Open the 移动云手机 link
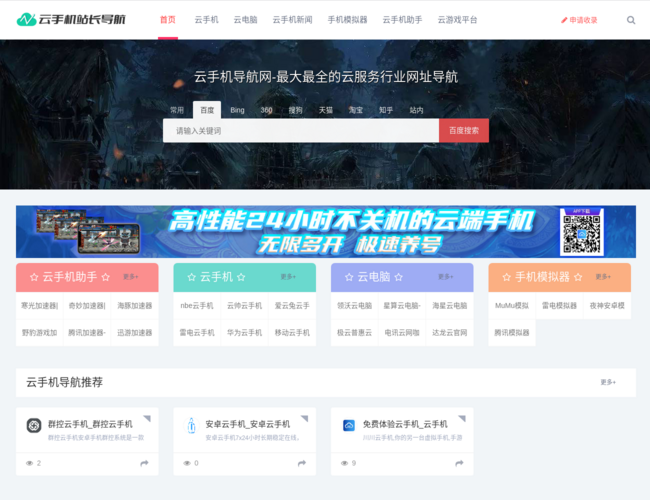 point(292,333)
